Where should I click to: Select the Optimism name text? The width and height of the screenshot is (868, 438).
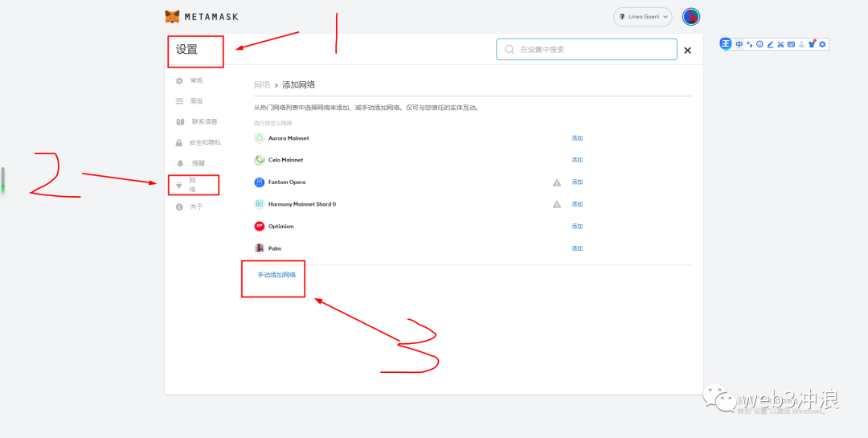tap(281, 227)
